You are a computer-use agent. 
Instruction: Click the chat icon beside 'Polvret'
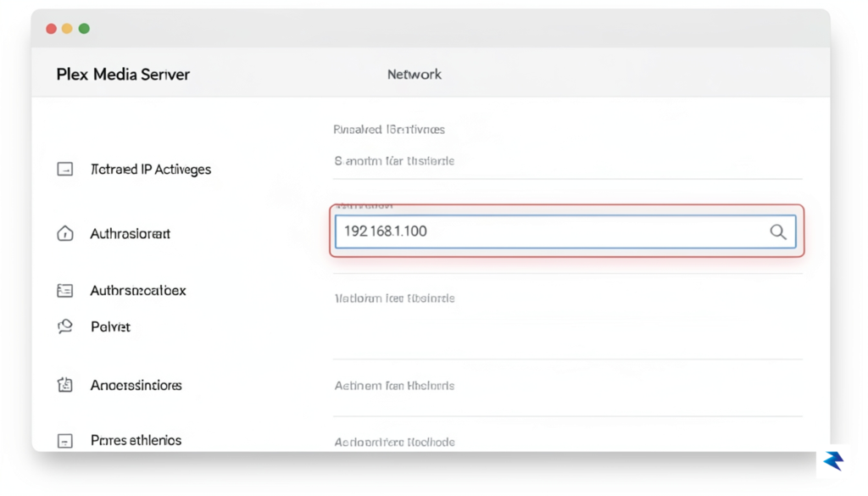click(64, 326)
